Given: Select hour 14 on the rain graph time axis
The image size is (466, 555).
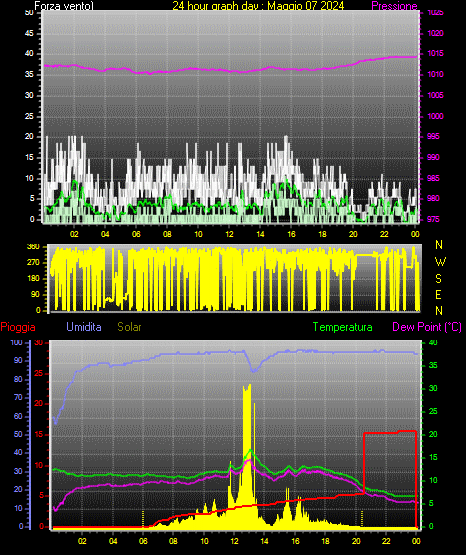Looking at the screenshot, I should click(264, 541).
